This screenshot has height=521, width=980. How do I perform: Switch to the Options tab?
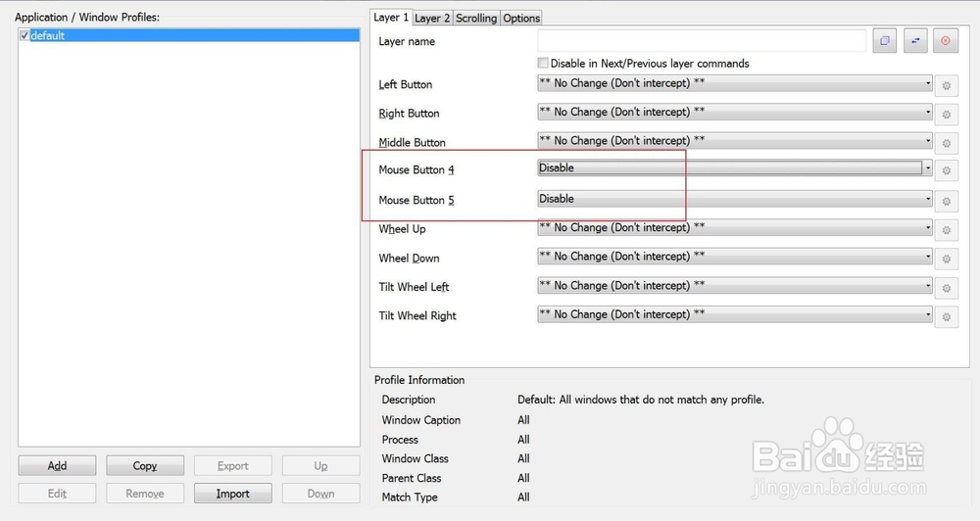pyautogui.click(x=521, y=18)
